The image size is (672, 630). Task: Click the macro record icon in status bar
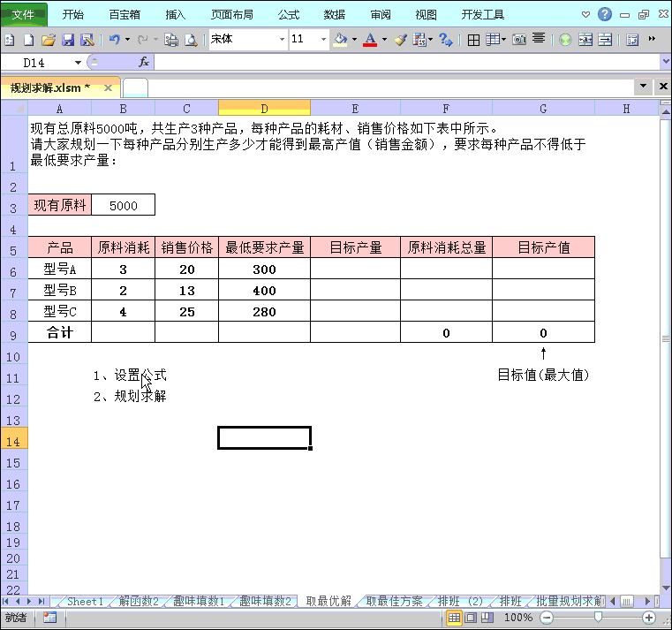point(49,618)
